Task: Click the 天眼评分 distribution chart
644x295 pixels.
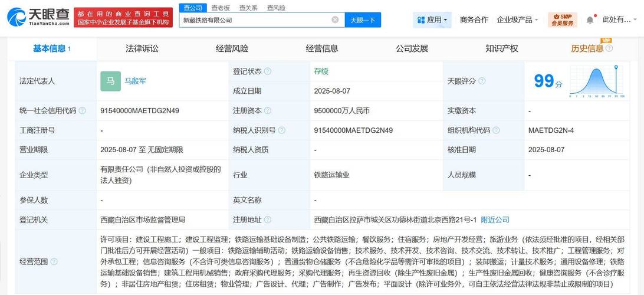Action: pyautogui.click(x=597, y=81)
